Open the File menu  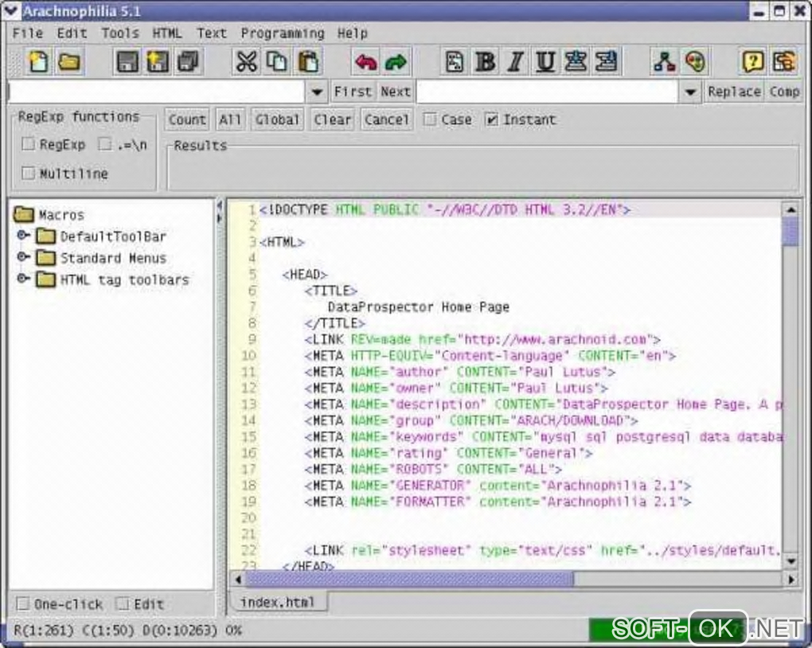coord(27,33)
